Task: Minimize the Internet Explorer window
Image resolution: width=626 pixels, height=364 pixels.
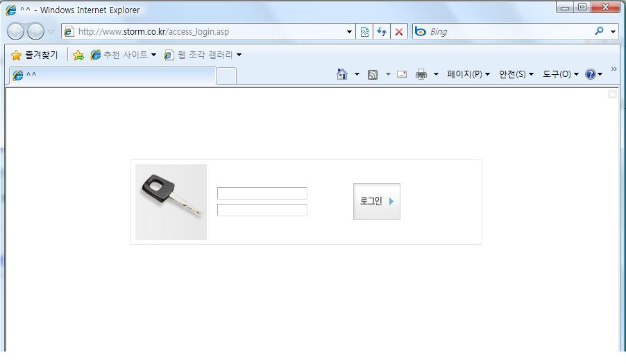Action: pyautogui.click(x=564, y=8)
